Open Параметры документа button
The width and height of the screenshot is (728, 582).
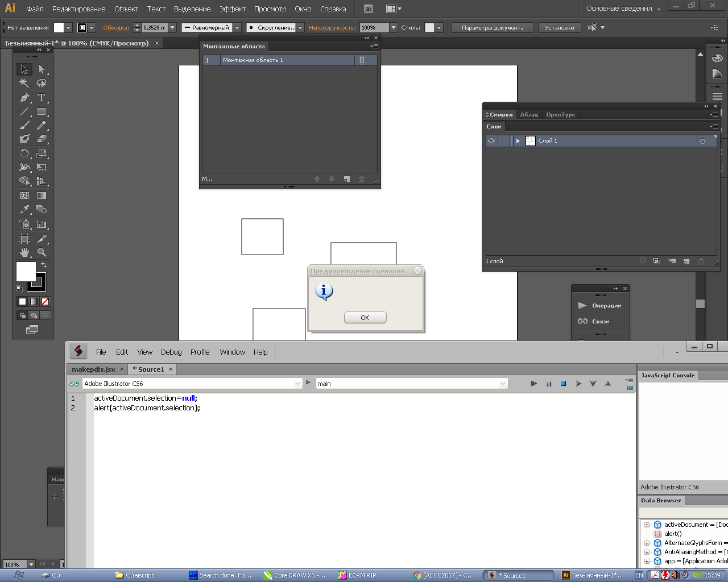[493, 27]
